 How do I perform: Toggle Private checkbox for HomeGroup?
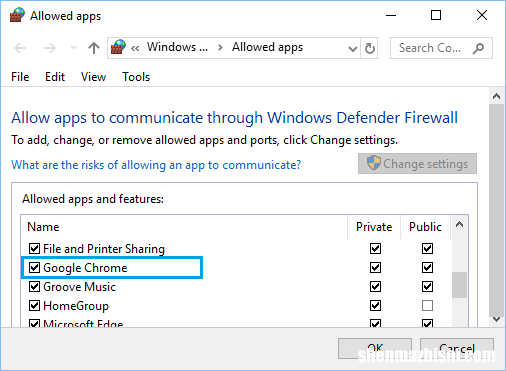pyautogui.click(x=375, y=305)
